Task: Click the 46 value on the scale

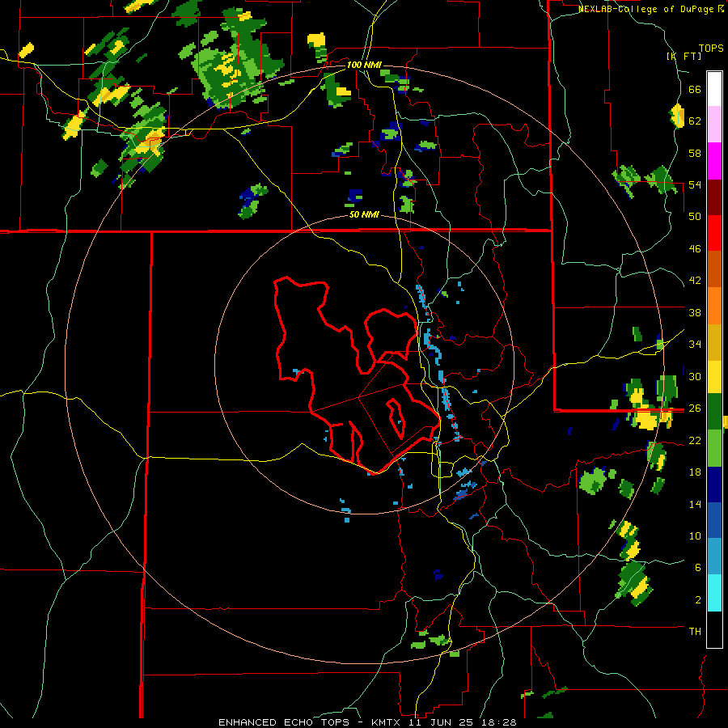Action: (x=695, y=249)
